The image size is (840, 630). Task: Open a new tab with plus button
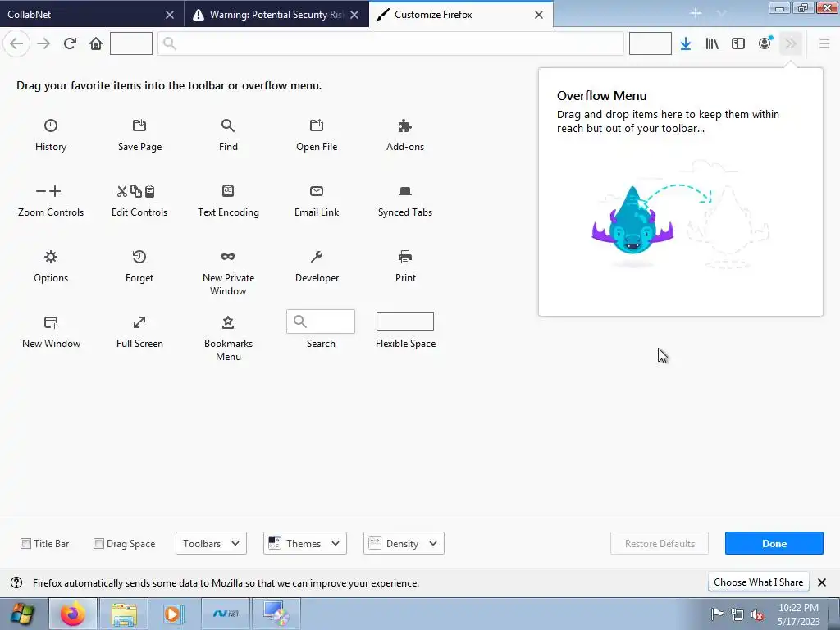pyautogui.click(x=696, y=13)
